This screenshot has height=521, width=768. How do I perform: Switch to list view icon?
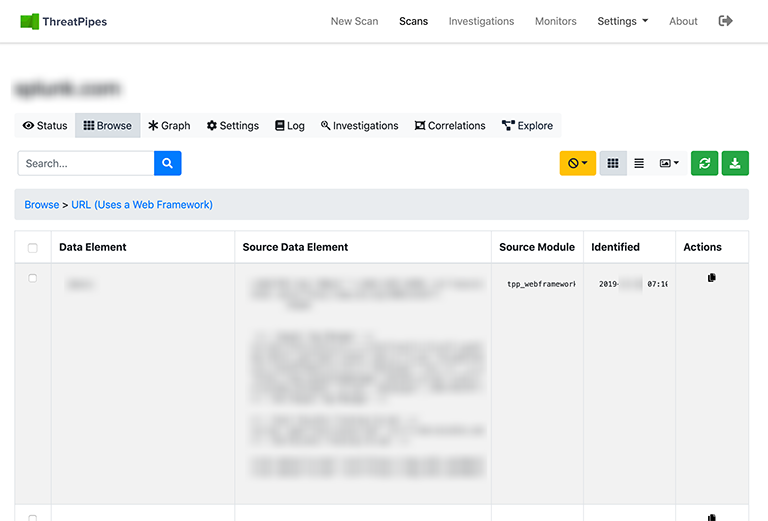coord(639,163)
